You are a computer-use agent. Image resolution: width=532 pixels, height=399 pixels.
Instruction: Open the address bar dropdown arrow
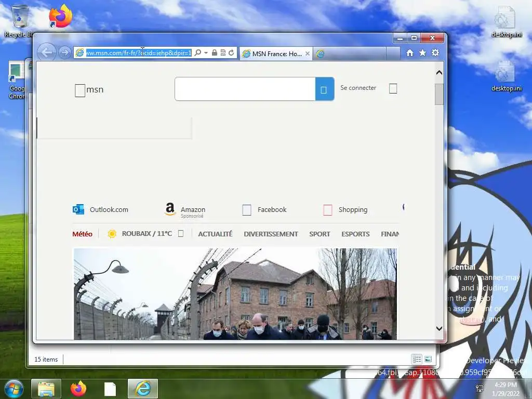point(206,52)
